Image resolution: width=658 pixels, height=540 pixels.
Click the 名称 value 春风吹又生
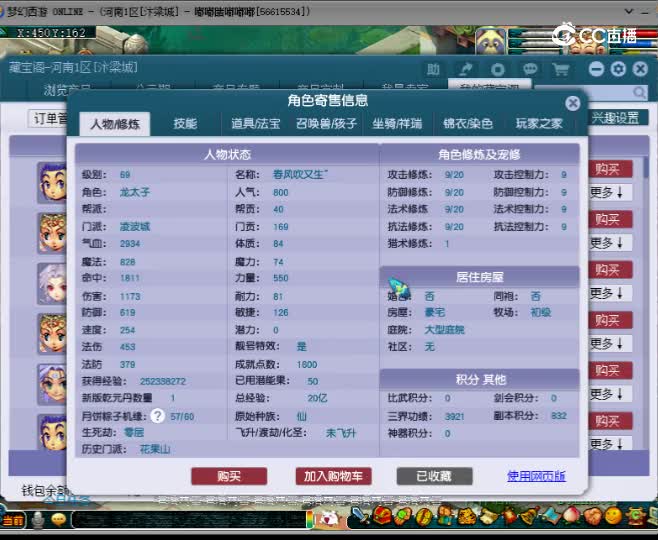coord(300,175)
